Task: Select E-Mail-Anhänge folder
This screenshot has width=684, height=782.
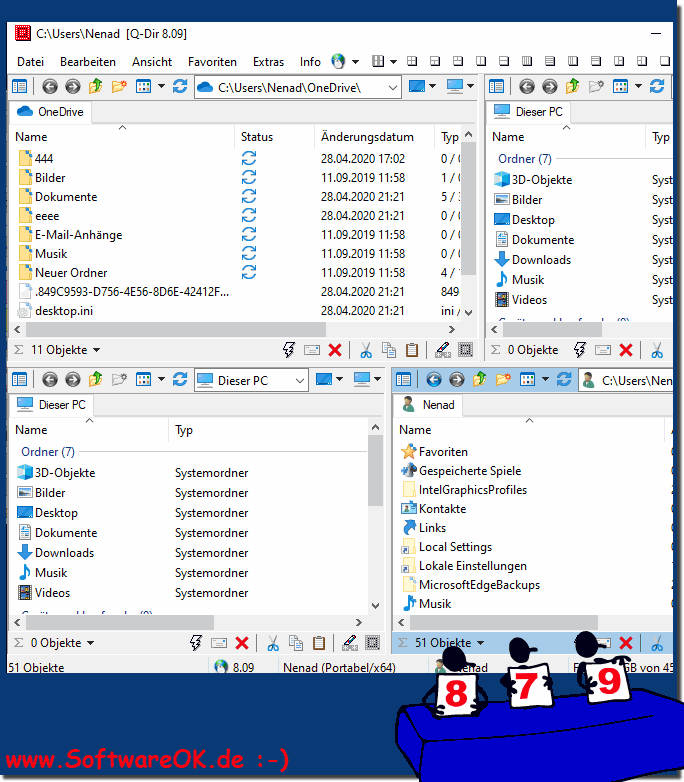Action: pyautogui.click(x=78, y=235)
